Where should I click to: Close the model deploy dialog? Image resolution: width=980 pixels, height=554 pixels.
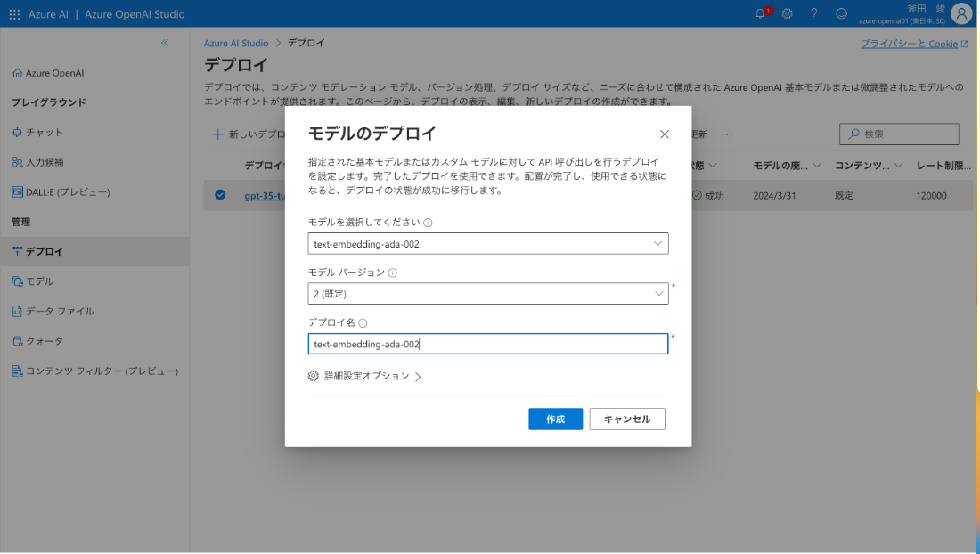(665, 134)
